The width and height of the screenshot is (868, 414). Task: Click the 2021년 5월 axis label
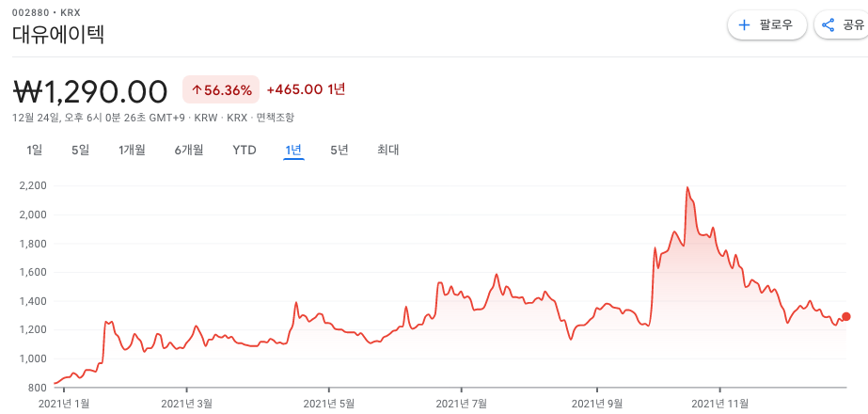tap(329, 404)
